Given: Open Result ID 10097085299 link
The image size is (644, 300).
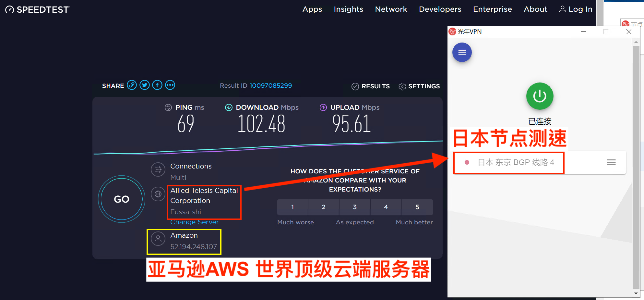Looking at the screenshot, I should (271, 85).
